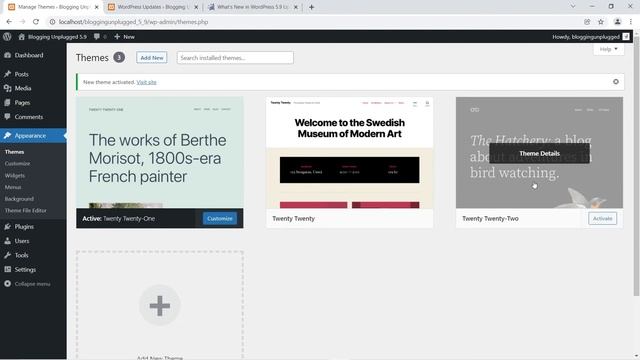Open the Customize submenu item

click(x=17, y=163)
